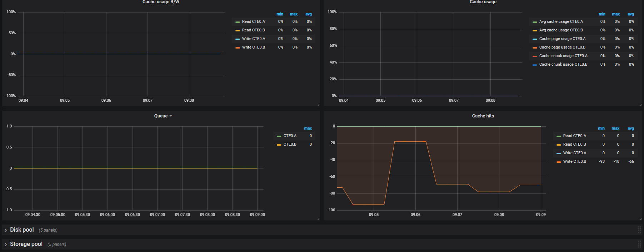This screenshot has width=644, height=252.
Task: Toggle Write CTE0.A series in Cache hits legend
Action: pyautogui.click(x=575, y=153)
